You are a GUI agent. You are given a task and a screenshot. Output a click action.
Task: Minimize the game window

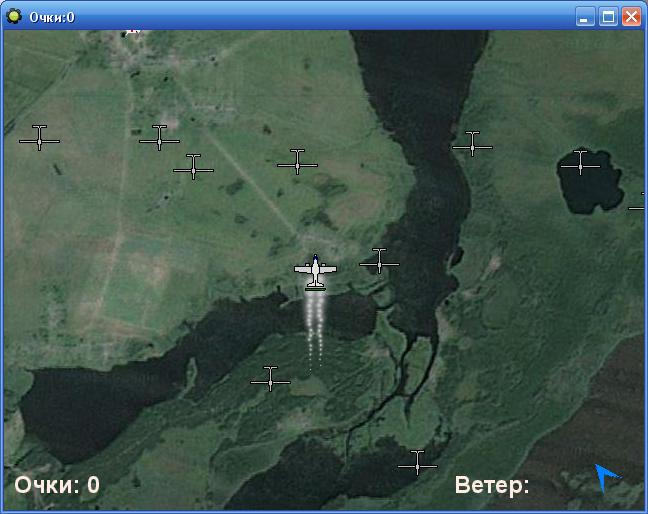[x=585, y=16]
